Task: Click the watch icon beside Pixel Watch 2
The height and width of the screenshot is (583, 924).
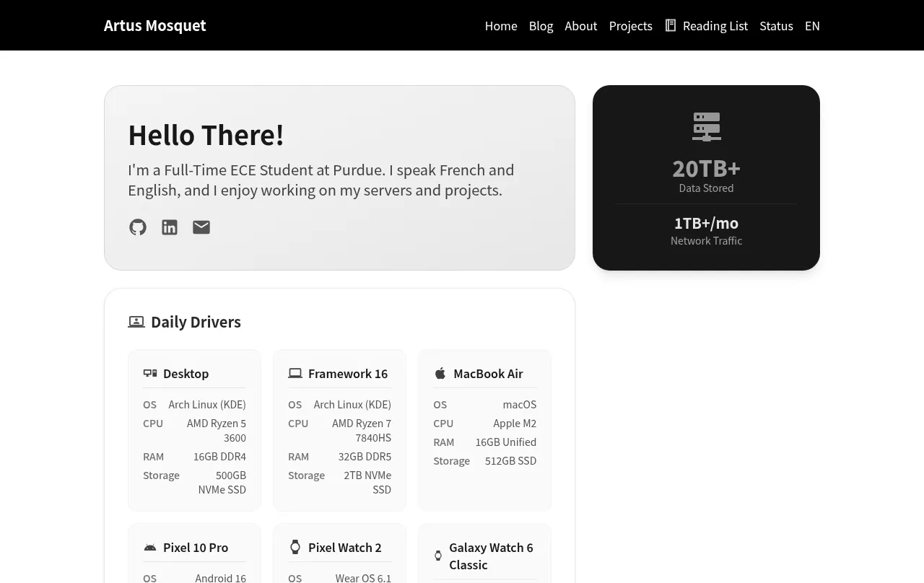Action: click(295, 547)
